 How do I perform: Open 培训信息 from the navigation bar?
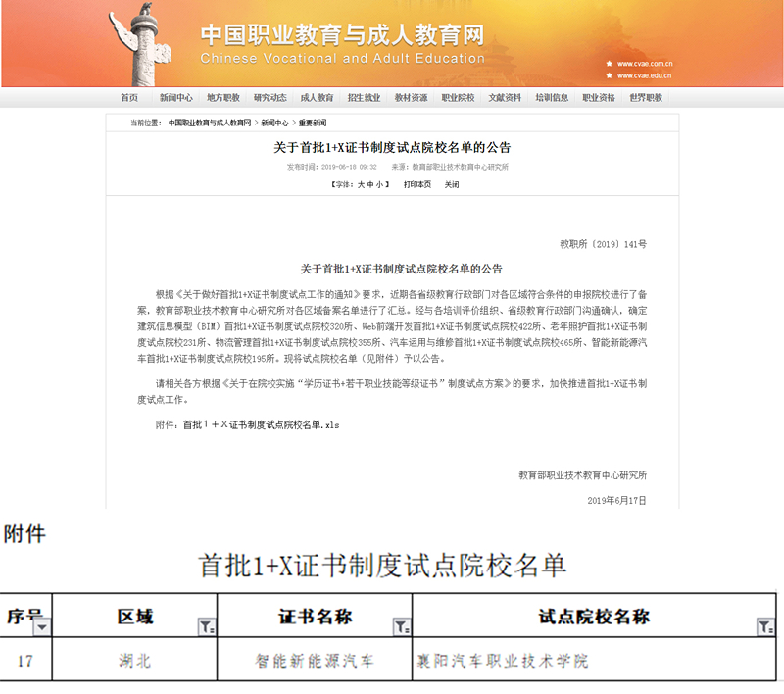point(552,98)
